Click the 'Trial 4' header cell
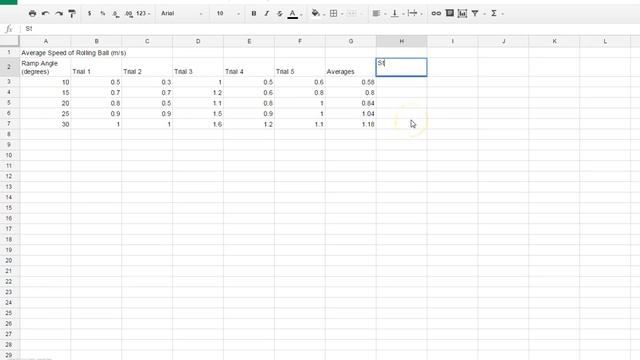 point(249,67)
